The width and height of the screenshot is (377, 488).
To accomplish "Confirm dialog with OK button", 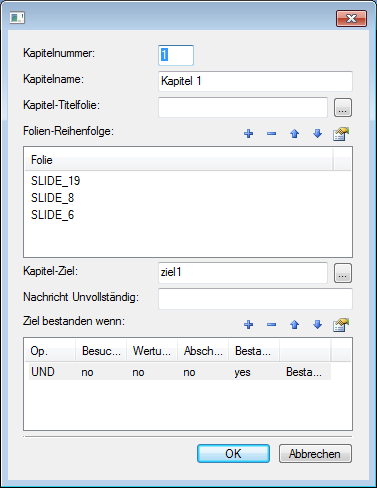I will point(233,454).
